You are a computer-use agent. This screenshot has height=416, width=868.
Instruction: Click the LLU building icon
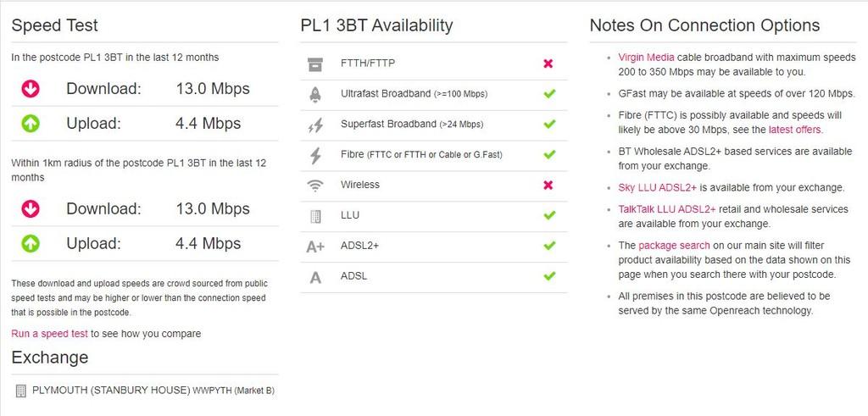click(315, 216)
